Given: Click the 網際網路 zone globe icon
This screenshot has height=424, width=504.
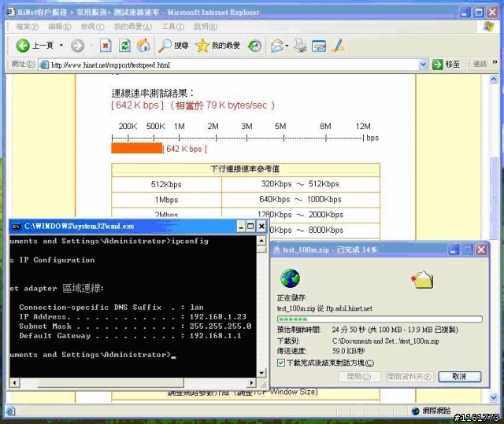Looking at the screenshot, I should (x=415, y=411).
